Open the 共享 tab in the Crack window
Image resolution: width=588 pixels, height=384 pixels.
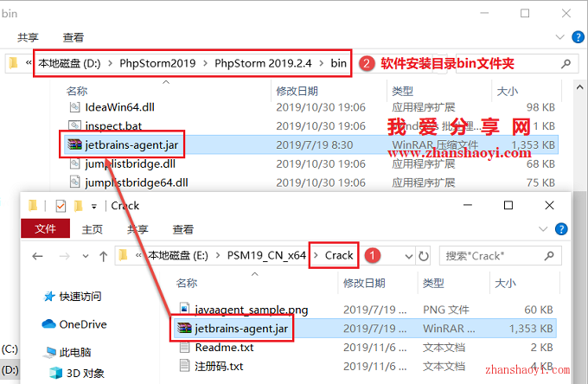(137, 229)
